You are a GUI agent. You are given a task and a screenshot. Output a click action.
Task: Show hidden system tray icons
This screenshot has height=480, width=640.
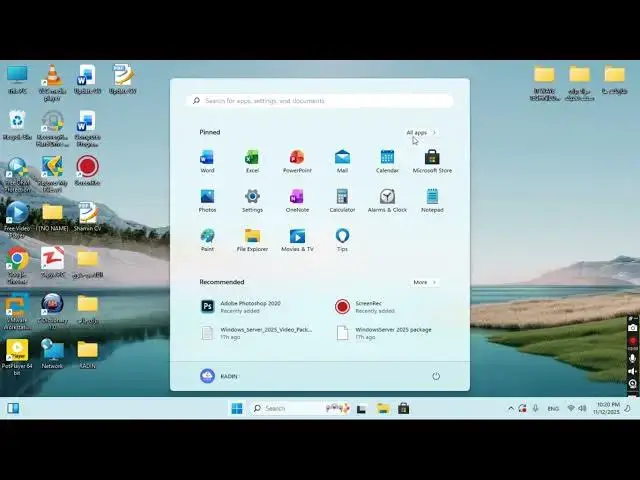(511, 408)
